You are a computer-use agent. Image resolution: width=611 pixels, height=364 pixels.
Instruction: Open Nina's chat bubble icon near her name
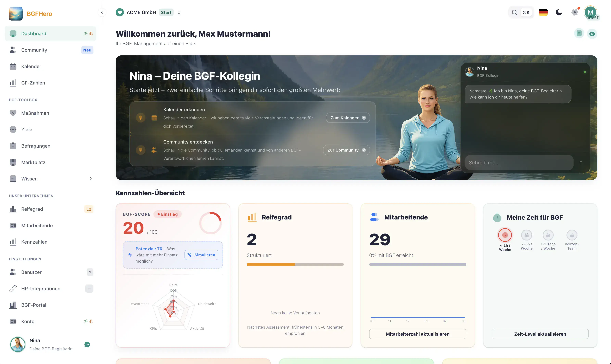pos(87,345)
